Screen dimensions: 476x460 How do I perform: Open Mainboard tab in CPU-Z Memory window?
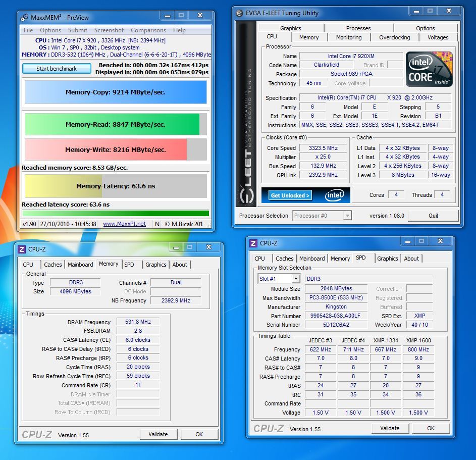(x=80, y=265)
